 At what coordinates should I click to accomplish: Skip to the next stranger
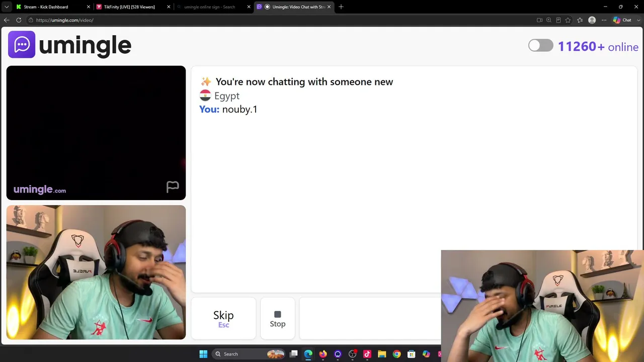(x=223, y=319)
